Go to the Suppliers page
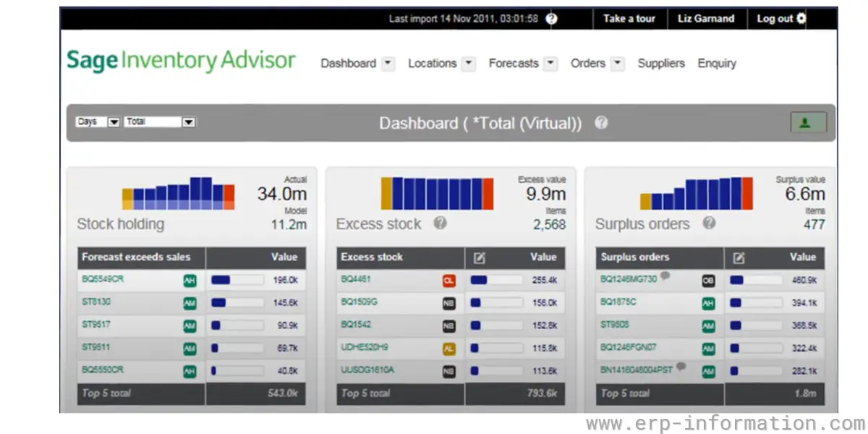This screenshot has width=868, height=434. 661,64
